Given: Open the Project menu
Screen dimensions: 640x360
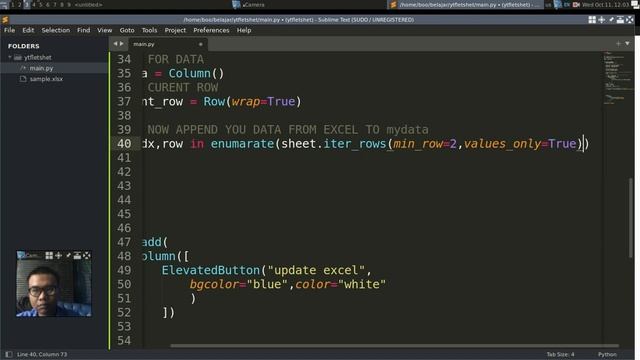Looking at the screenshot, I should click(175, 30).
